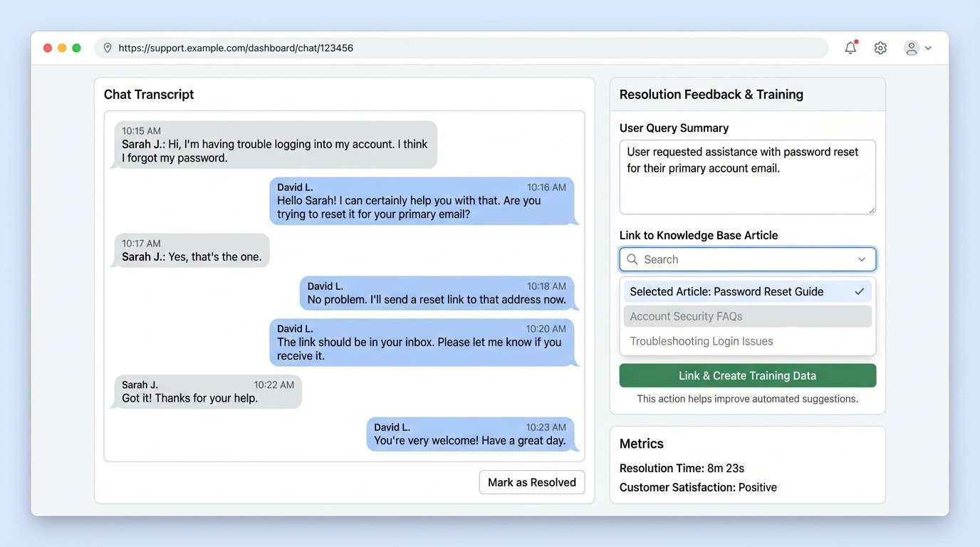Image resolution: width=980 pixels, height=547 pixels.
Task: Click the site information icon in the address bar
Action: [107, 48]
